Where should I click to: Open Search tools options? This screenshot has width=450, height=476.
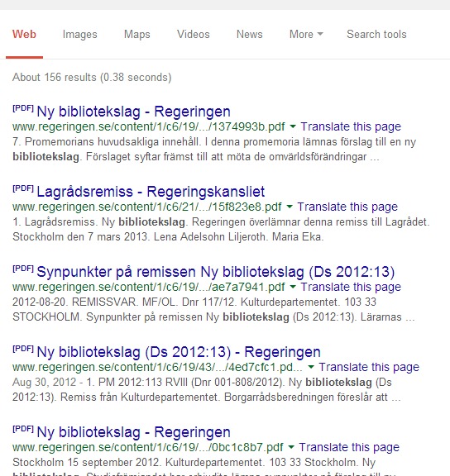coord(376,35)
